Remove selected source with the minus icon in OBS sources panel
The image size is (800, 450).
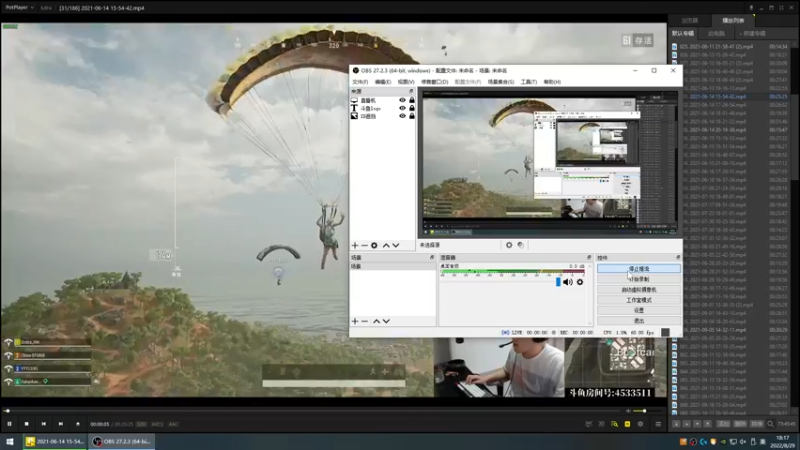364,245
